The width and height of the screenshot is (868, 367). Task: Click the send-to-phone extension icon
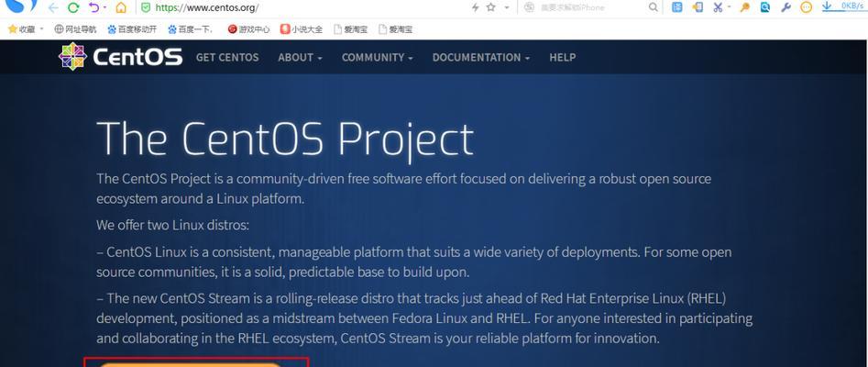point(698,7)
